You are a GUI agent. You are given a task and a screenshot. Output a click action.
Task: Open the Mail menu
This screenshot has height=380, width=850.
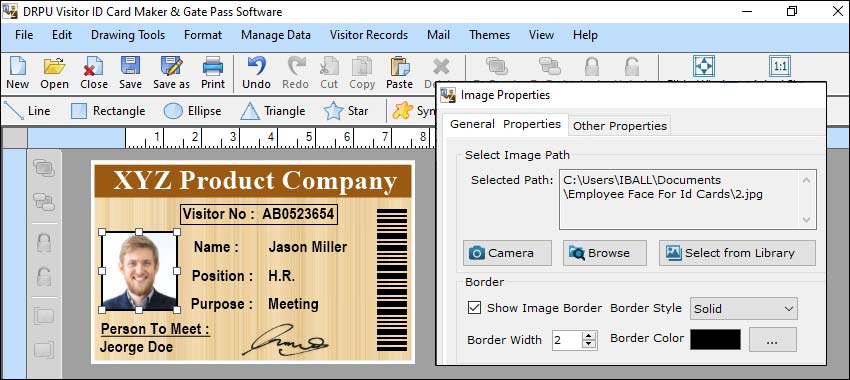tap(439, 35)
